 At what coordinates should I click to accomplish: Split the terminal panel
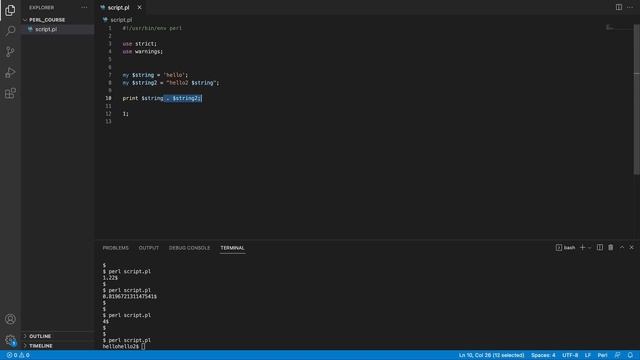pos(600,247)
